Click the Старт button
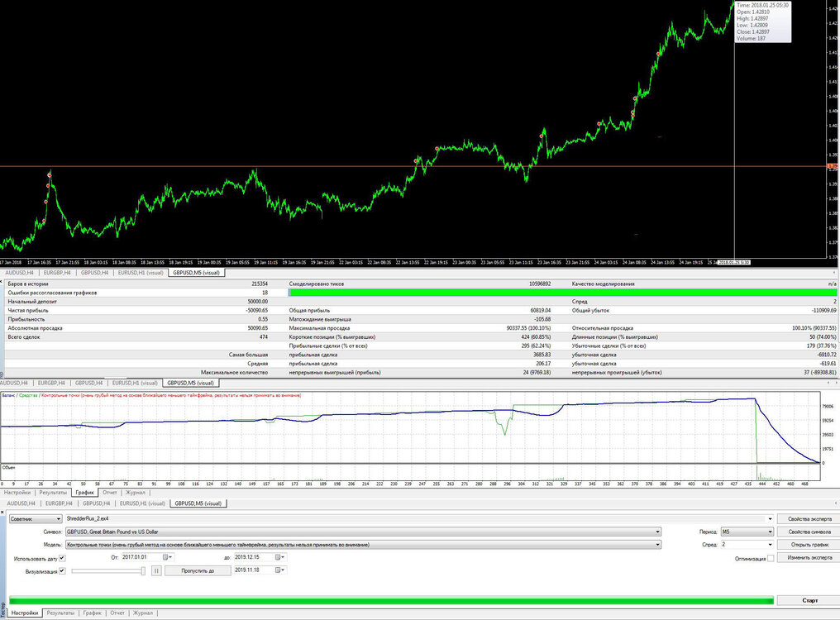Viewport: 840px width, 620px height. point(809,601)
